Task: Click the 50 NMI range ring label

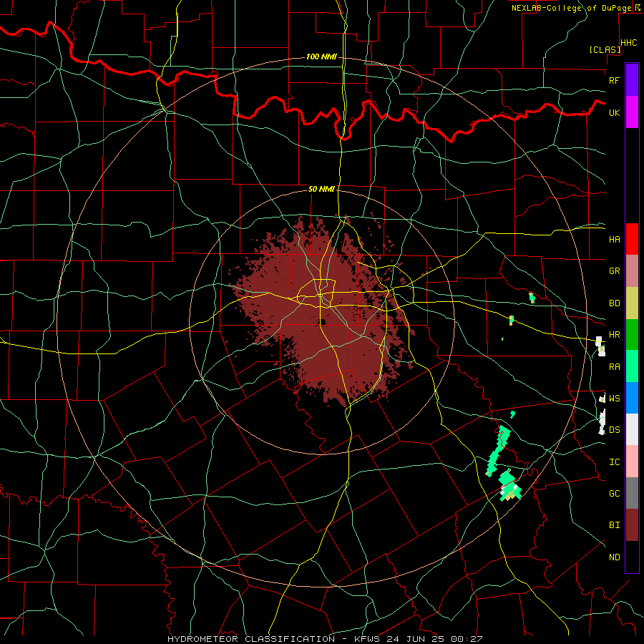Action: point(321,189)
